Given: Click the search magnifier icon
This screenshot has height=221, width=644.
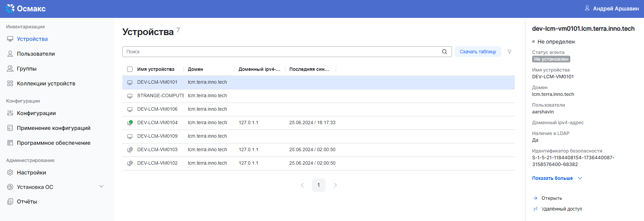Looking at the screenshot, I should (444, 52).
